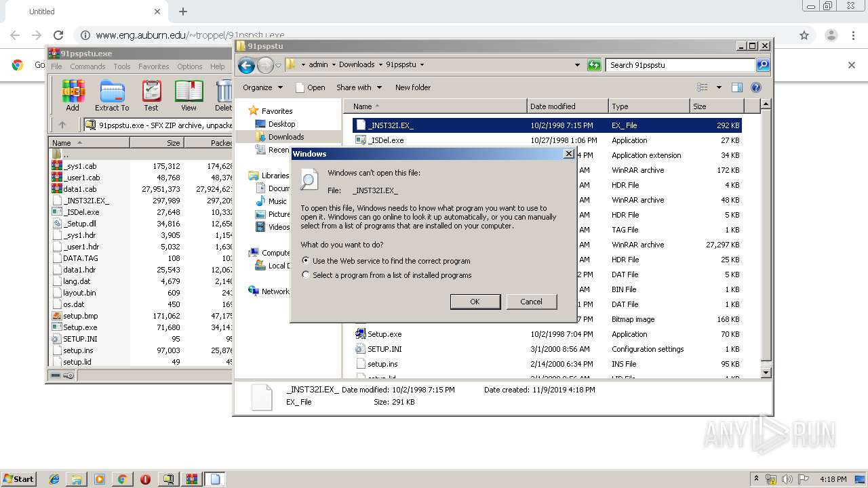Open Explorer help icon
The height and width of the screenshot is (488, 868).
tap(756, 87)
